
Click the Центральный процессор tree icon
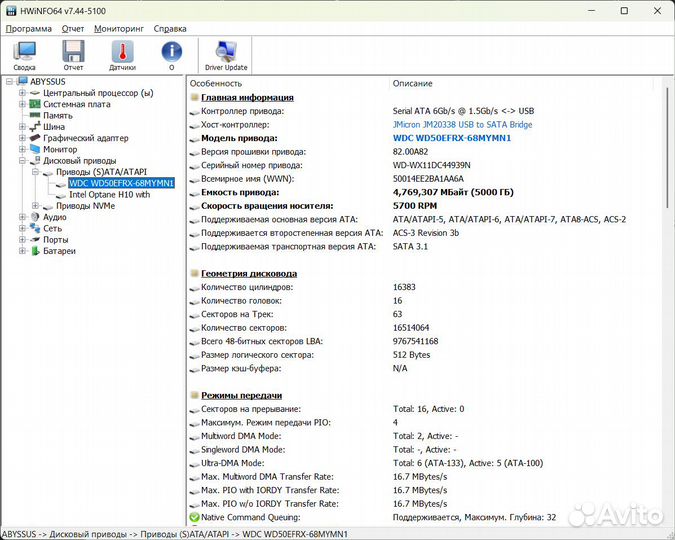coord(35,93)
